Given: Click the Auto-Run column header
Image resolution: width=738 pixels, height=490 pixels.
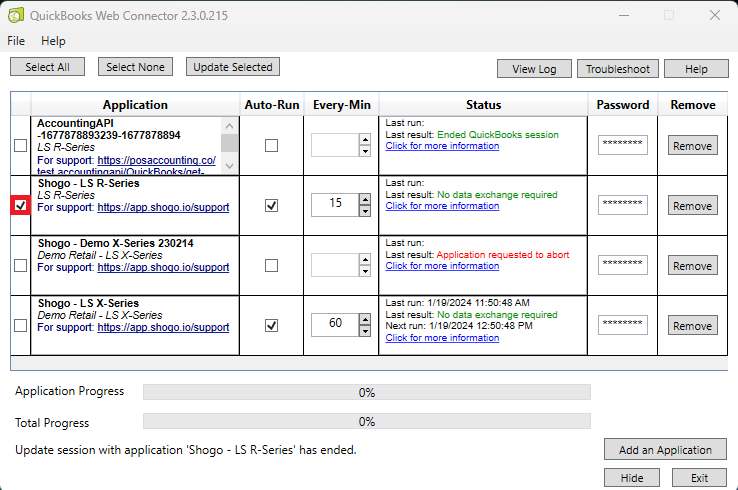Looking at the screenshot, I should pyautogui.click(x=272, y=104).
